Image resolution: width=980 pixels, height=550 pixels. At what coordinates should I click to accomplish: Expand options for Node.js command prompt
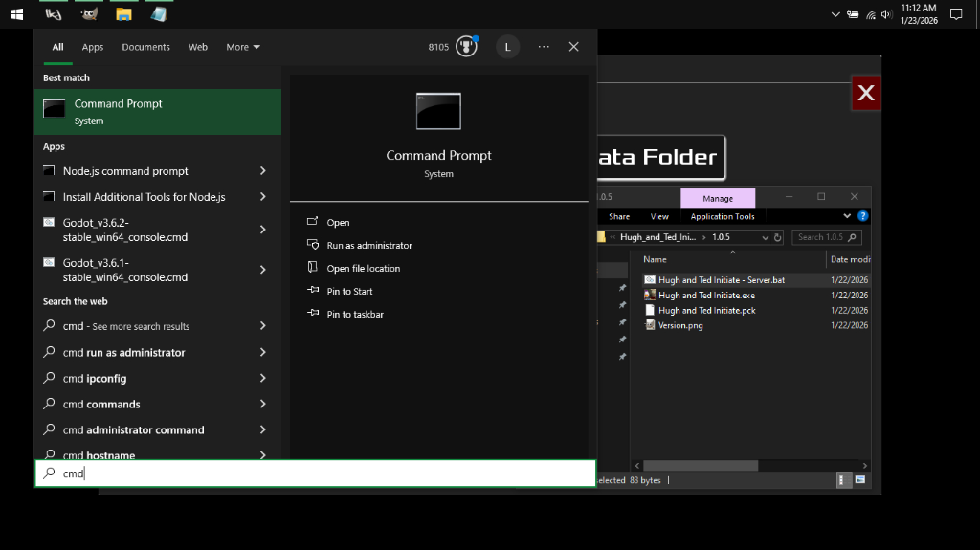(262, 171)
